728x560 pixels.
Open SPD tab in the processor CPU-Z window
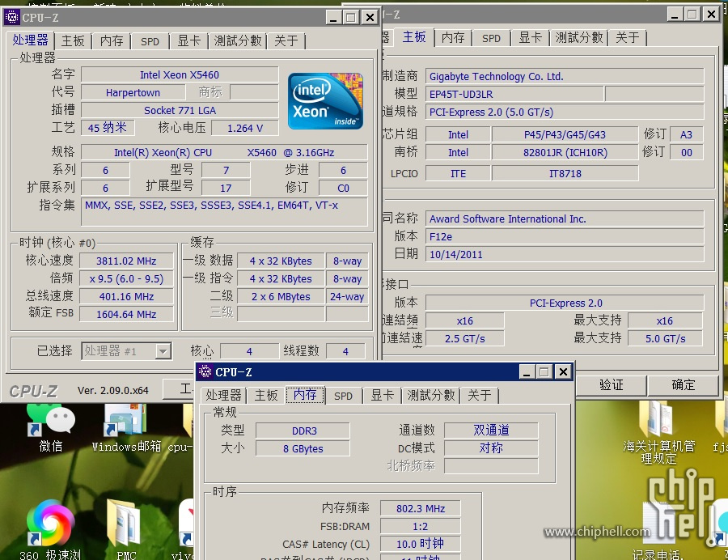150,40
